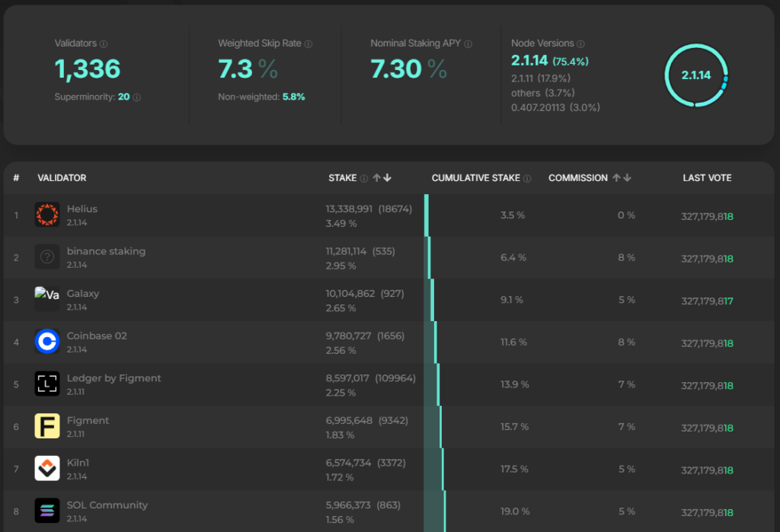Viewport: 780px width, 532px height.
Task: Click SOL Community cumulative stake 19.0 %
Action: click(515, 511)
